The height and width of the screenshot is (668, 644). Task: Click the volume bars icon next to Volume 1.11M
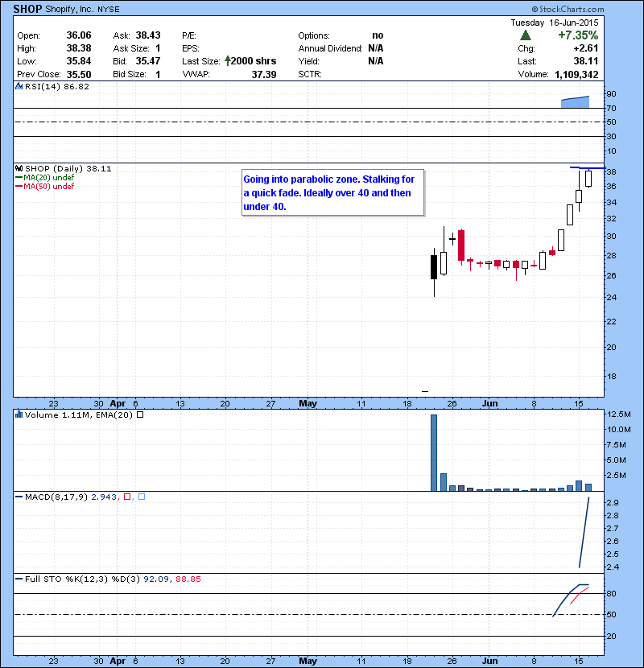point(19,414)
